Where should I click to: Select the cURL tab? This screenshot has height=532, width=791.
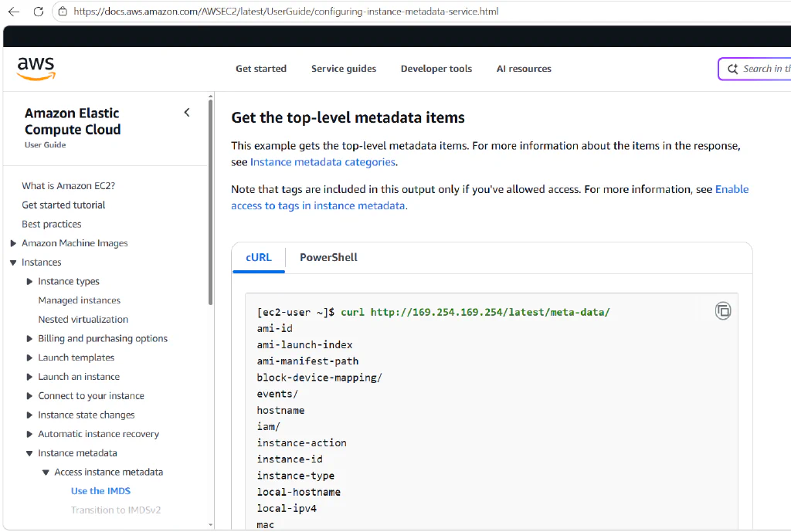click(259, 257)
